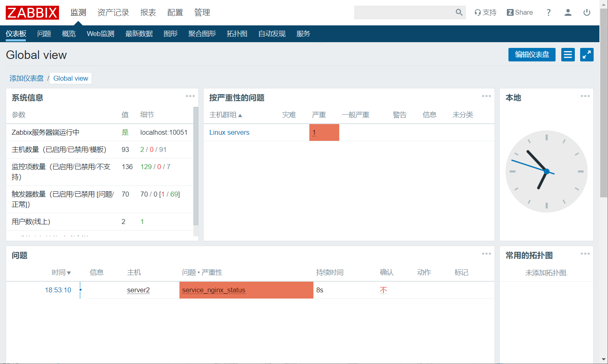Viewport: 608px width, 364px height.
Task: Sort problems by 时间 column
Action: pyautogui.click(x=61, y=272)
